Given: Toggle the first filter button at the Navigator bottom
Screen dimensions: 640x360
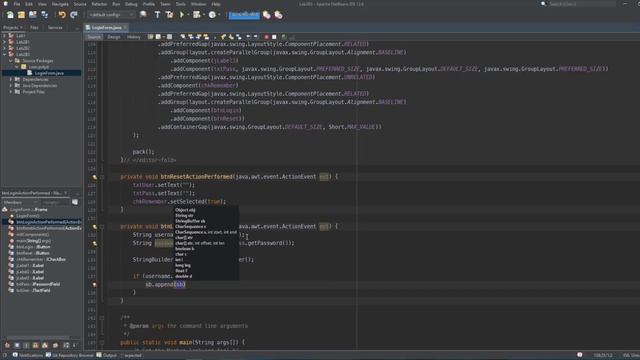Looking at the screenshot, I should [x=7, y=345].
